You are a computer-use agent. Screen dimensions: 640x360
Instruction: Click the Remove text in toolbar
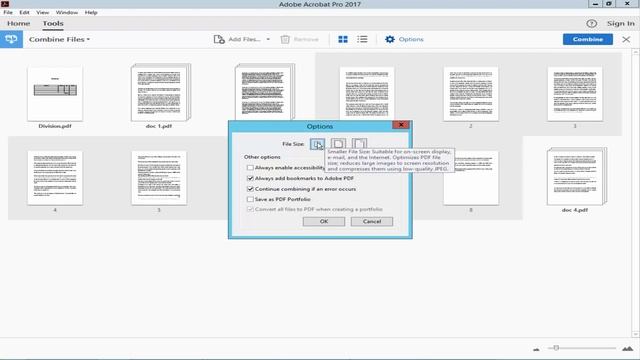point(306,39)
